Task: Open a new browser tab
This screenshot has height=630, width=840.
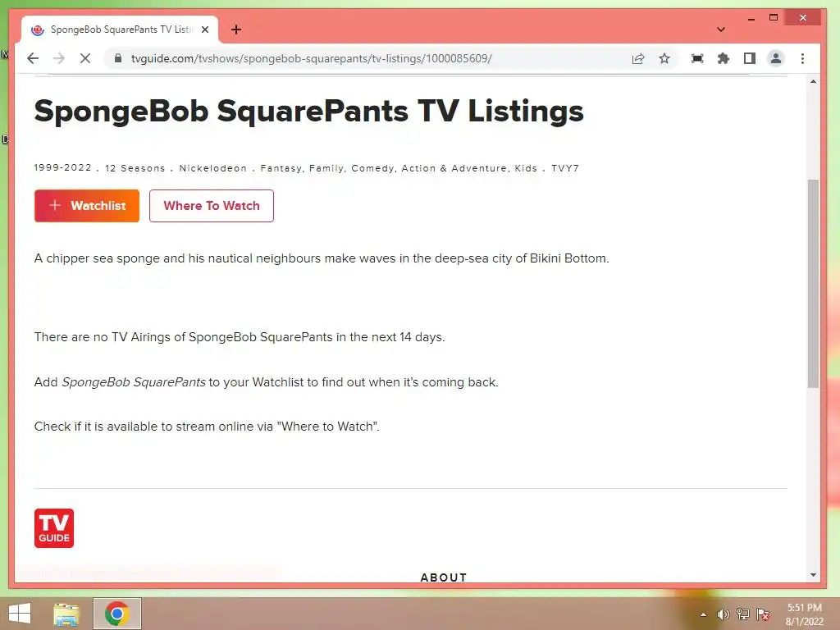Action: pyautogui.click(x=236, y=30)
